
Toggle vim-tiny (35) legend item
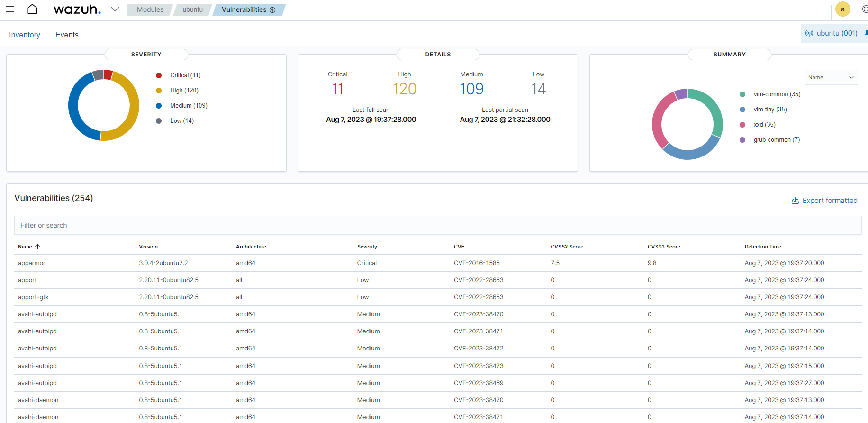(x=764, y=110)
